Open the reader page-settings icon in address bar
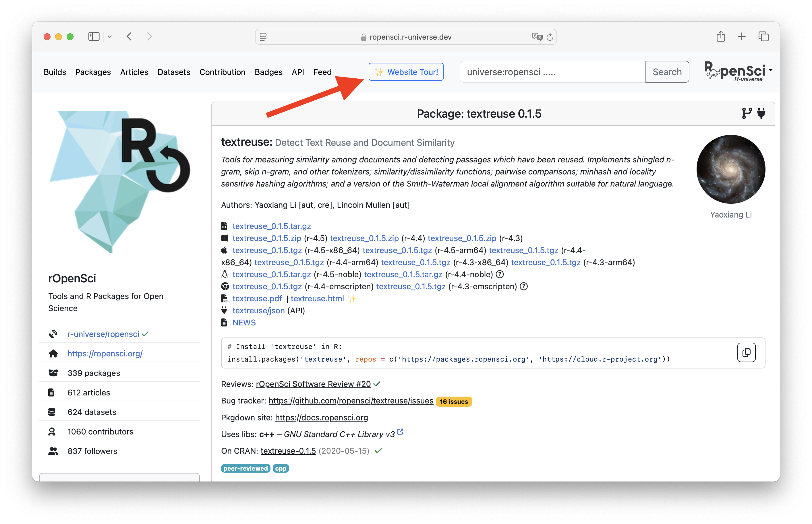The image size is (812, 524). 263,37
